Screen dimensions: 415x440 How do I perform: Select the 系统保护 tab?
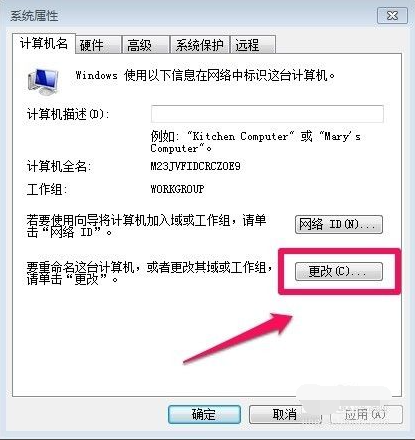tap(200, 45)
